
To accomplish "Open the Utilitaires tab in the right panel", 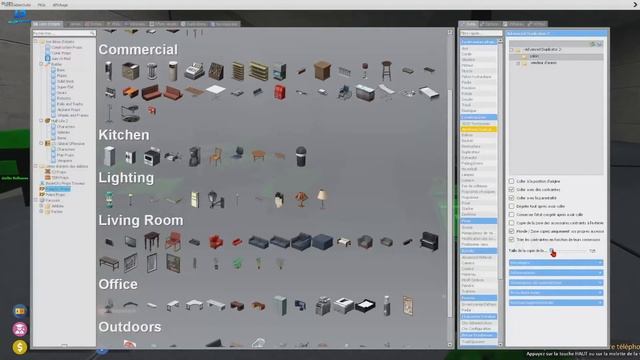I will click(x=514, y=24).
